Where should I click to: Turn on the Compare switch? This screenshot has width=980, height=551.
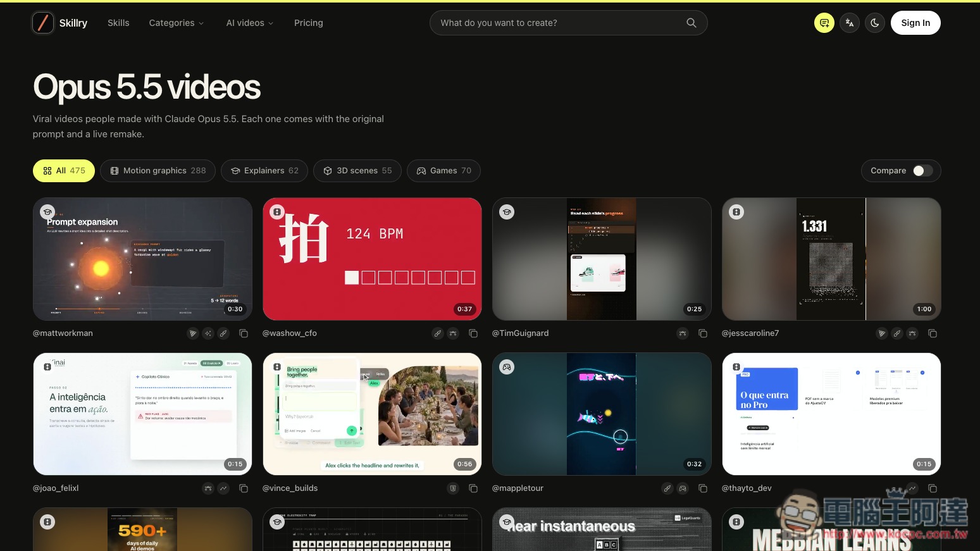click(922, 171)
